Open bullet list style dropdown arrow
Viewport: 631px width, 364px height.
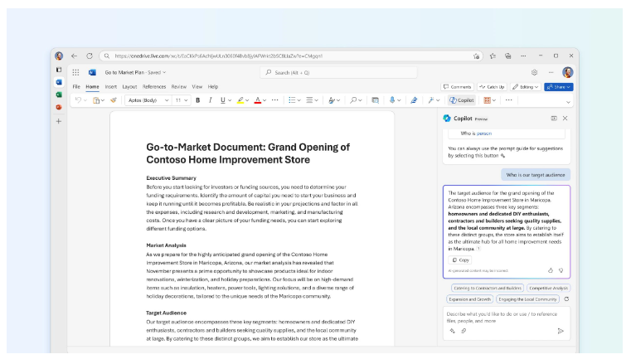coord(299,100)
